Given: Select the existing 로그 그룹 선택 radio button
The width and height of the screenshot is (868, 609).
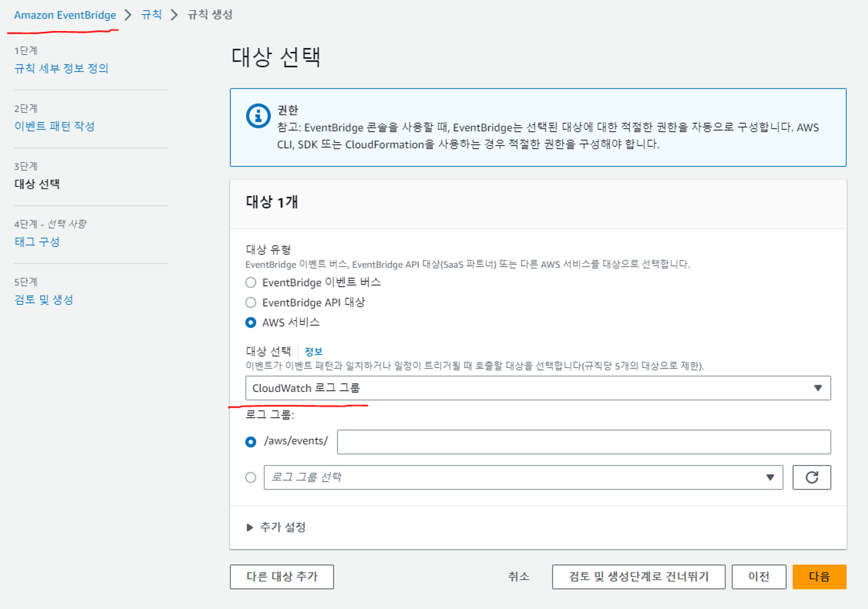Looking at the screenshot, I should pos(251,477).
